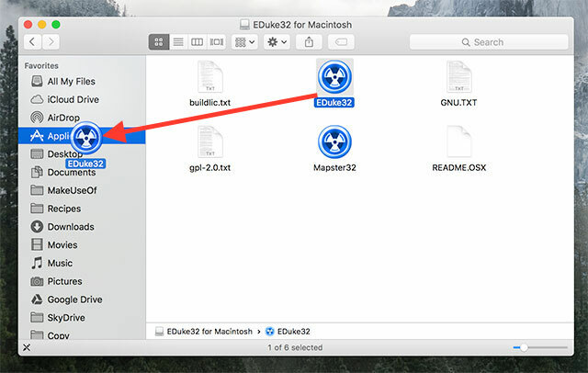Select the EDuke32 application icon
The width and height of the screenshot is (588, 373).
pyautogui.click(x=334, y=76)
